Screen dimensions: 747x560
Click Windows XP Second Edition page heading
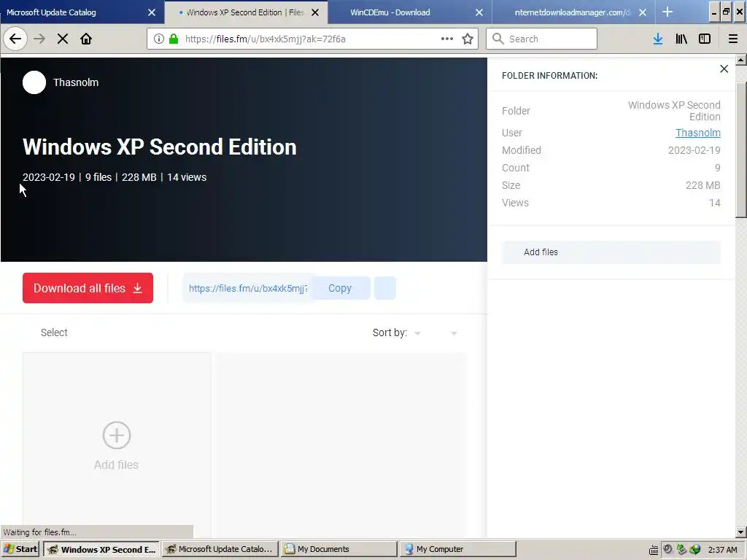(x=160, y=147)
